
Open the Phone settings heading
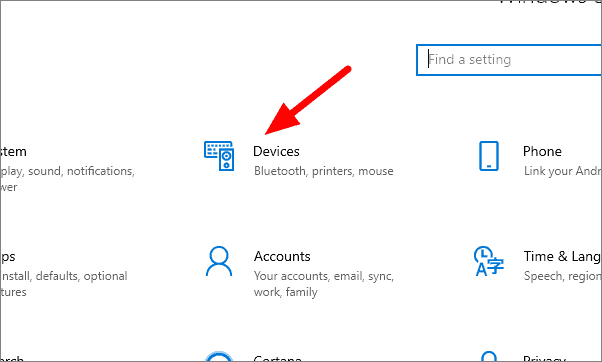(x=542, y=151)
